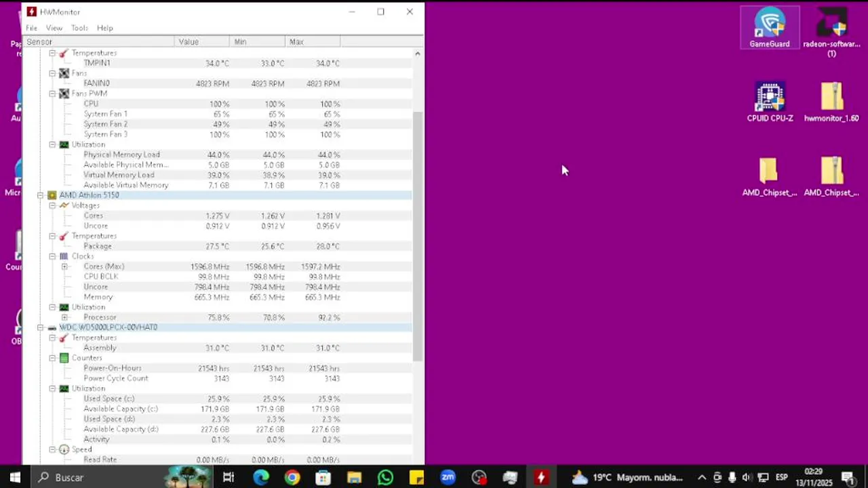The image size is (868, 488).
Task: Open the Windows Start menu
Action: (x=15, y=477)
